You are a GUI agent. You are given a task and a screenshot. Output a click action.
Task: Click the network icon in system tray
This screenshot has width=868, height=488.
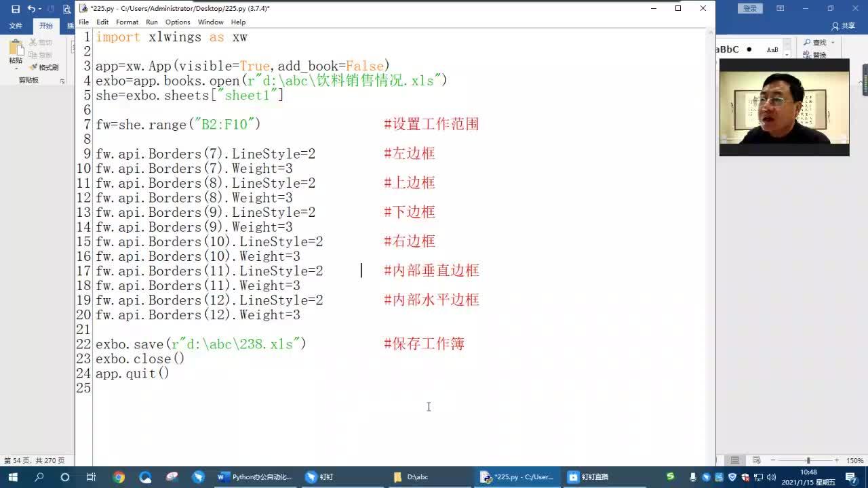pos(758,477)
